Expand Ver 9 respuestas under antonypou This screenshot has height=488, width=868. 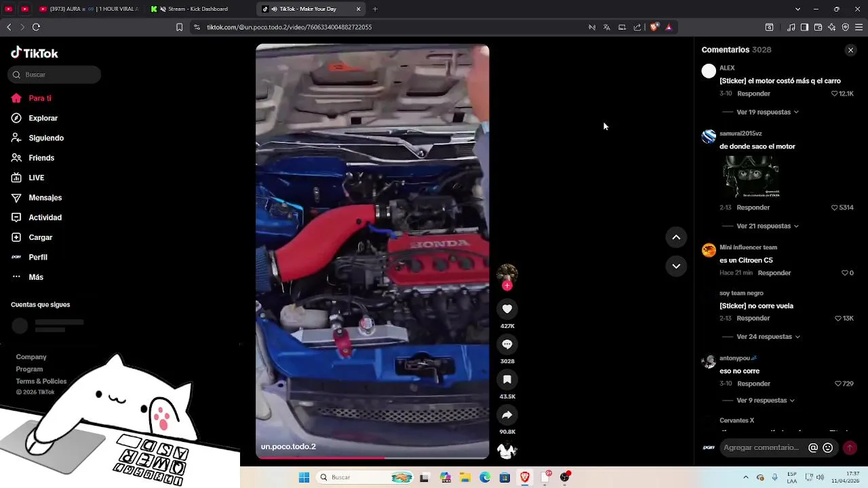(x=767, y=400)
